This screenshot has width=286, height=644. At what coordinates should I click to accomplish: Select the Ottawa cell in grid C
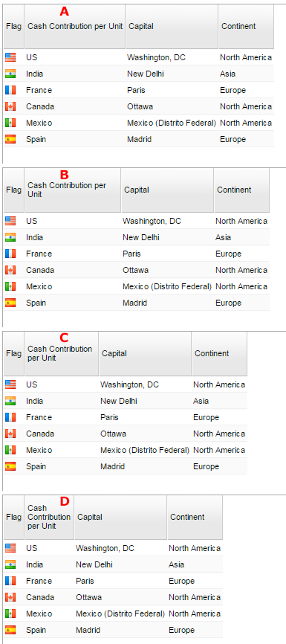pos(145,434)
